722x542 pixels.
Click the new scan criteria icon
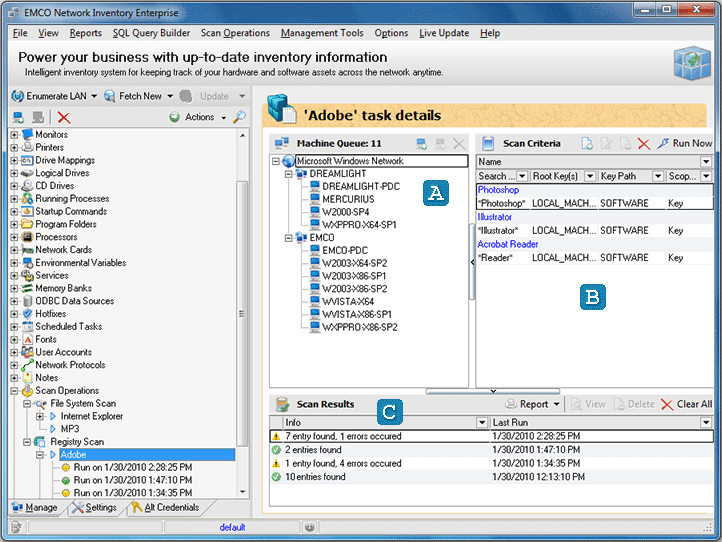(x=587, y=144)
